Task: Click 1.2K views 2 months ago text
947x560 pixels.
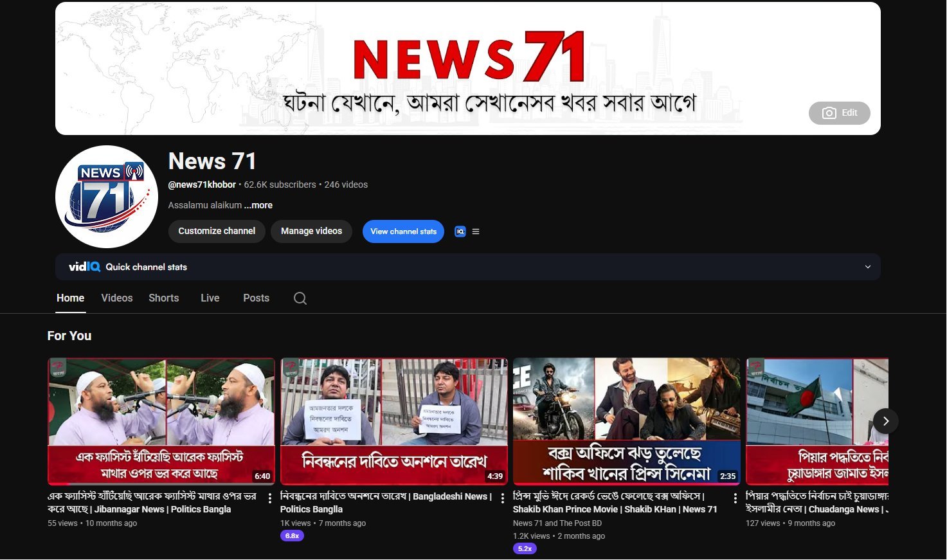Action: point(559,536)
